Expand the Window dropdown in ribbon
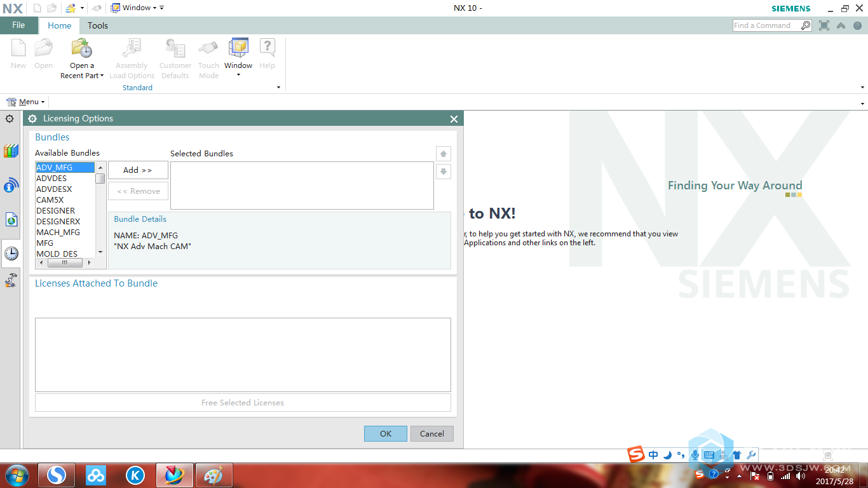 [238, 75]
